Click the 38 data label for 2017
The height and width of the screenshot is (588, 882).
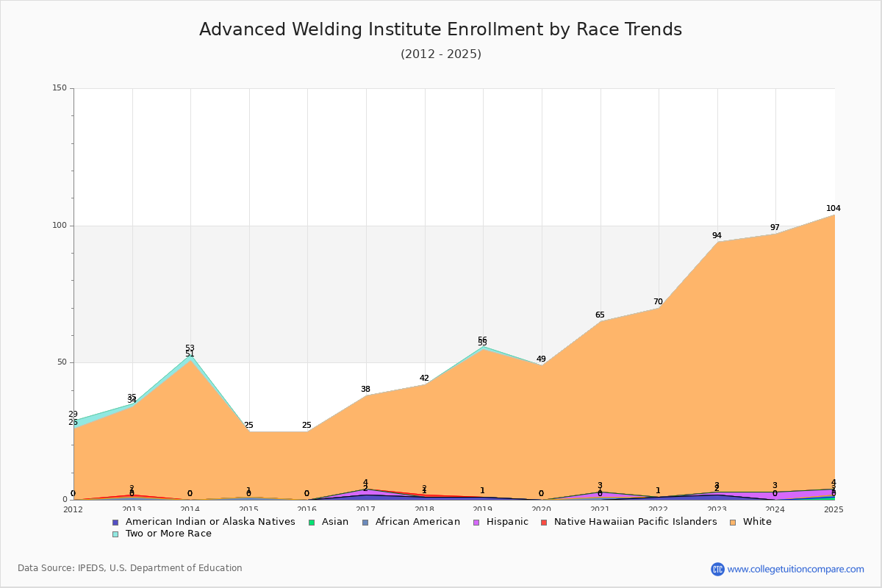tap(365, 390)
